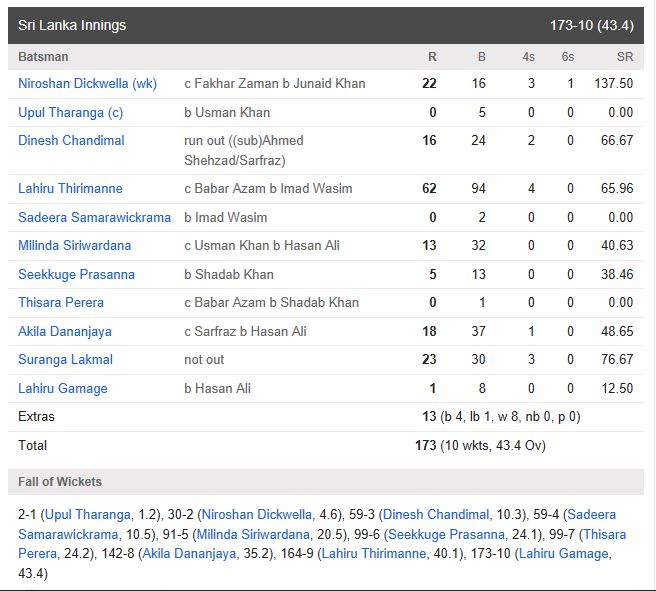
Task: Click Lahiru Gamage in batsman column
Action: 63,388
